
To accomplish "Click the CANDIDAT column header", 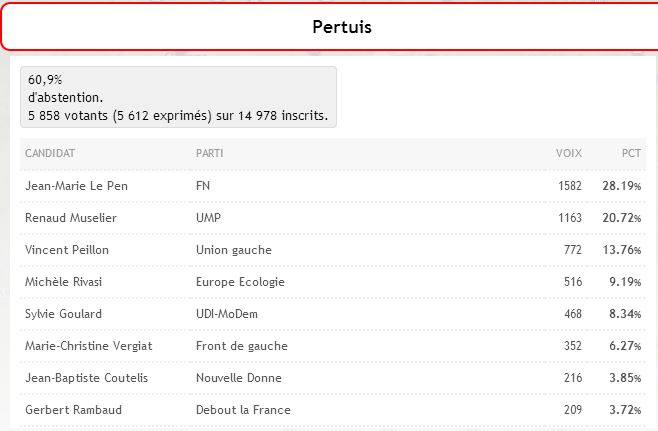I will [50, 153].
